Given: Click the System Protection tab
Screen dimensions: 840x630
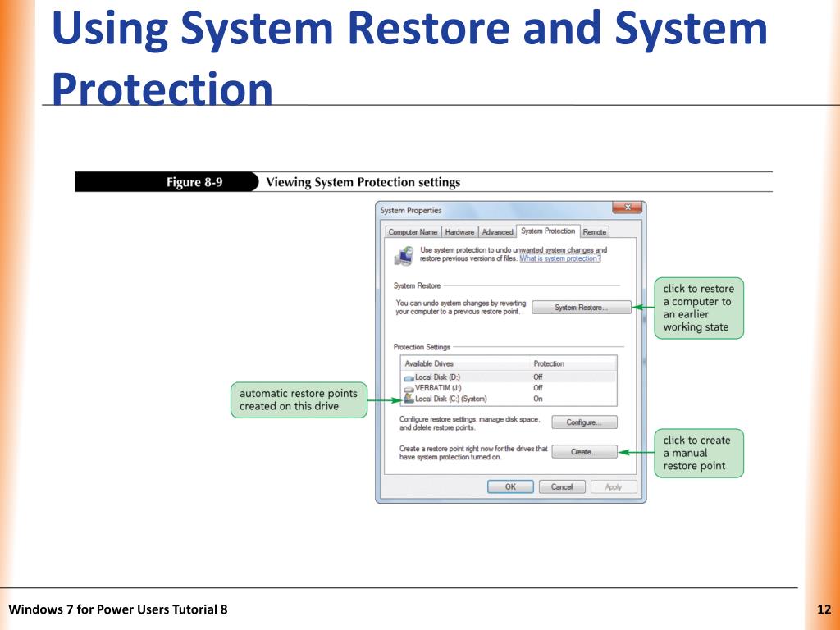Looking at the screenshot, I should click(548, 231).
